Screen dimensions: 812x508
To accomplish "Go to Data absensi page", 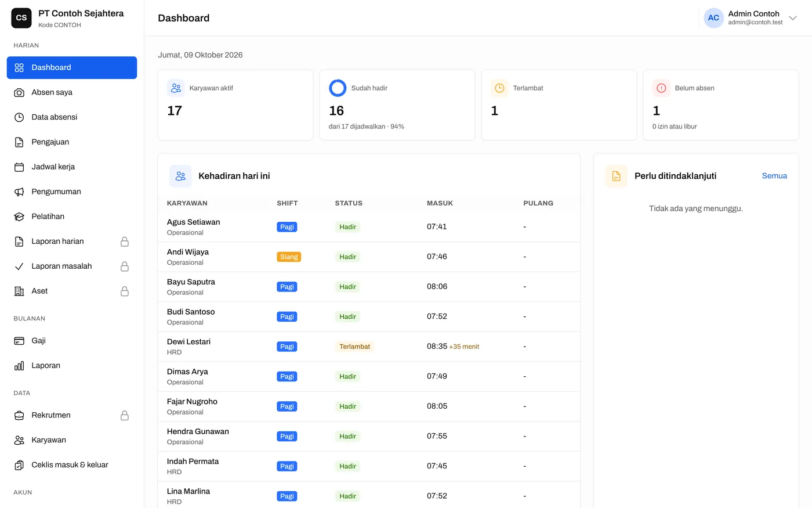I will pos(72,117).
